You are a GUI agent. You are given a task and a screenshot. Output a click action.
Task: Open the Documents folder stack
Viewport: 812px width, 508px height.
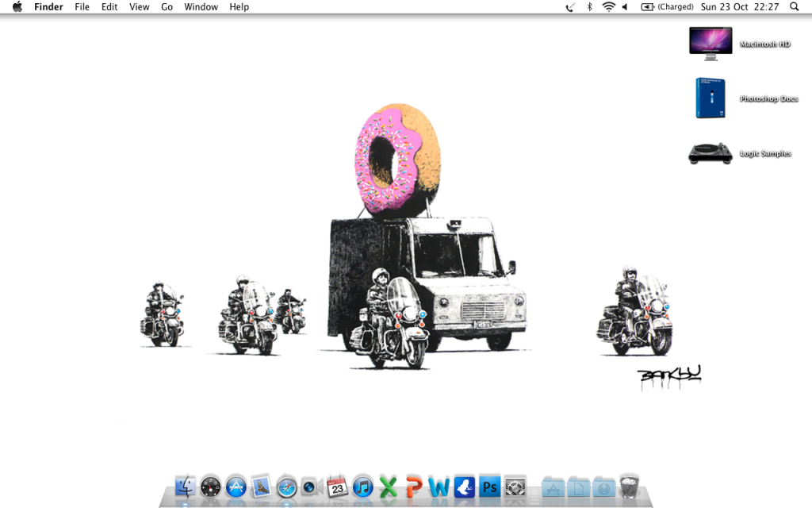[578, 488]
